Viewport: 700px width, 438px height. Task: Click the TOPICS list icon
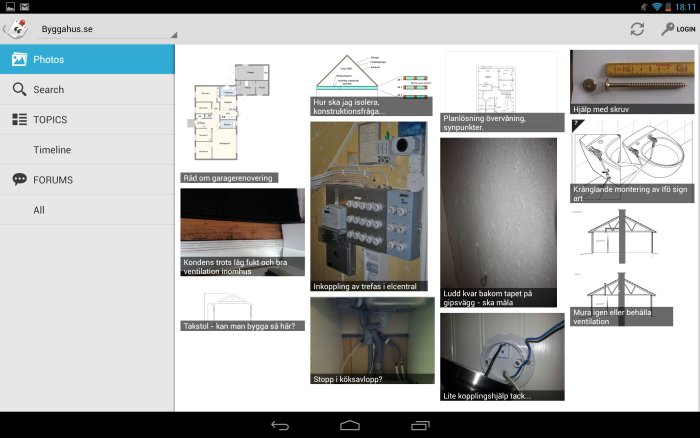(x=19, y=119)
